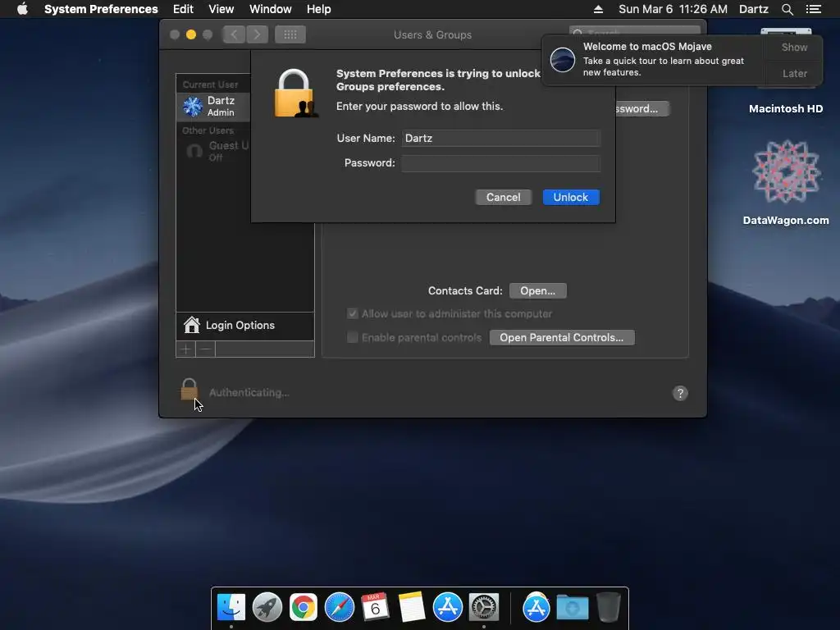Click the Dartz user name in menu bar
The image size is (840, 630).
[753, 9]
